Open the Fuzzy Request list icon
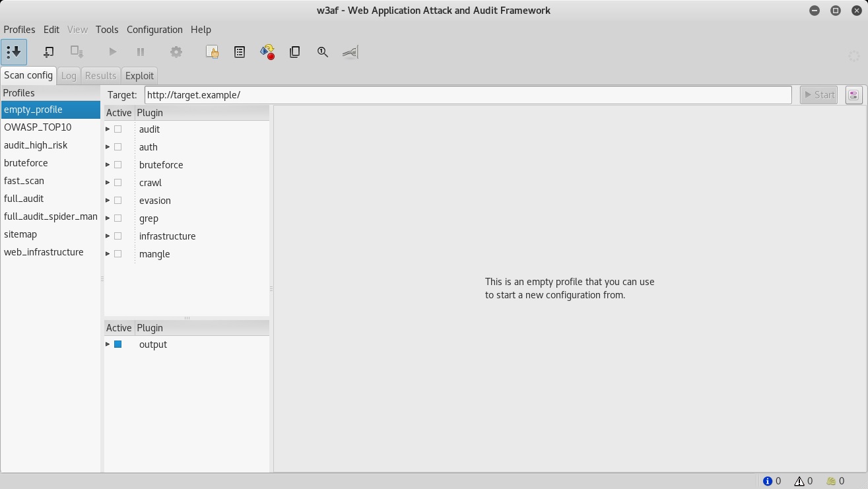Viewport: 868px width, 489px height. (x=240, y=52)
